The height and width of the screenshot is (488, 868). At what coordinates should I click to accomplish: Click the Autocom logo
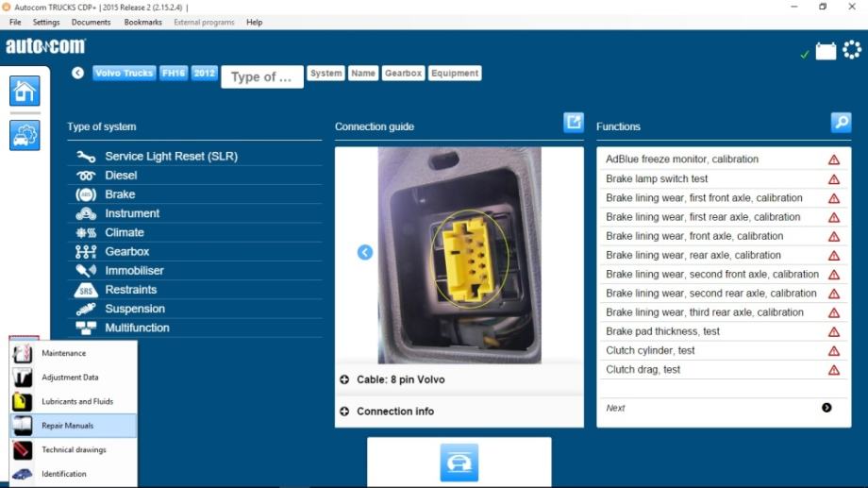tap(46, 46)
